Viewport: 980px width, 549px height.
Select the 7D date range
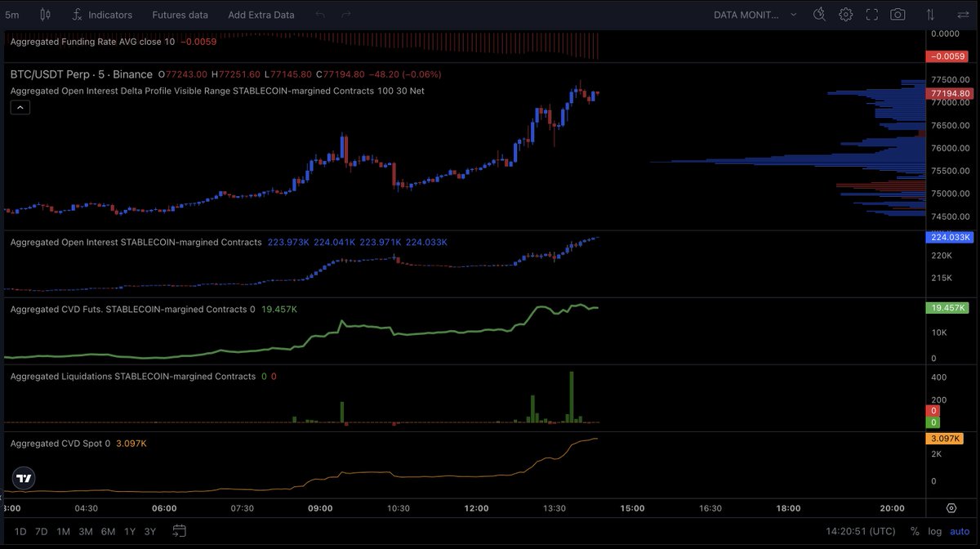[x=41, y=531]
